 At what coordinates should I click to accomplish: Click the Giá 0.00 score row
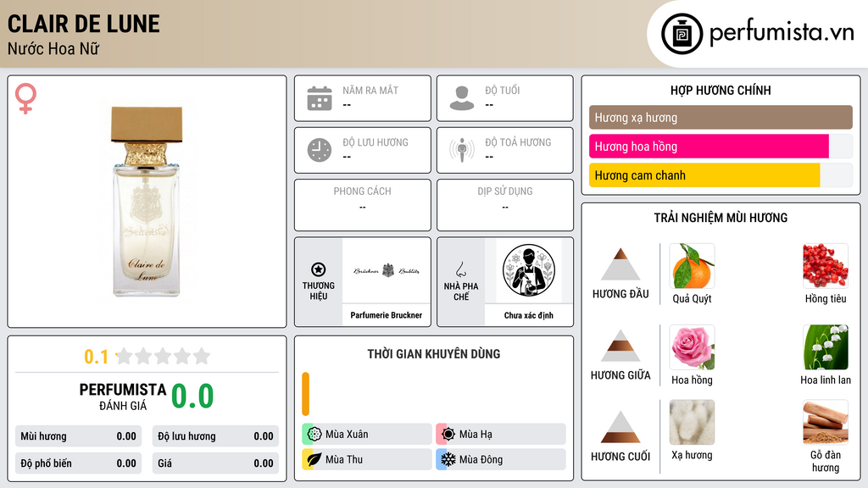click(215, 463)
